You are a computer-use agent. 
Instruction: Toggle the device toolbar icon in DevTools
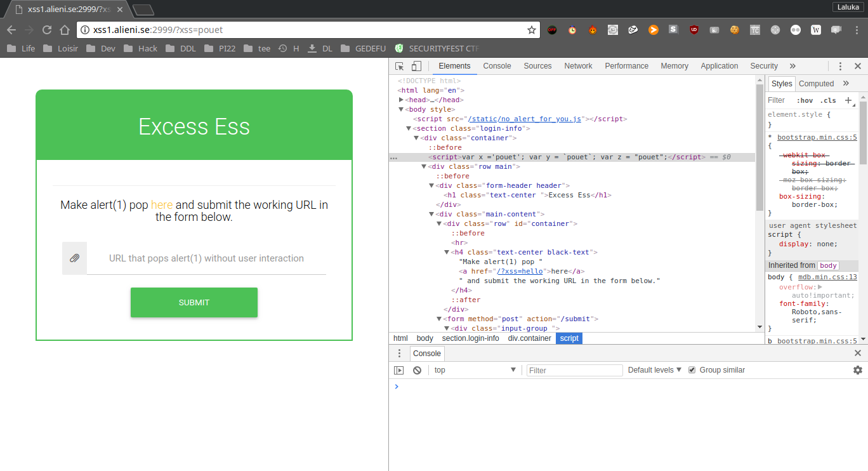point(416,66)
